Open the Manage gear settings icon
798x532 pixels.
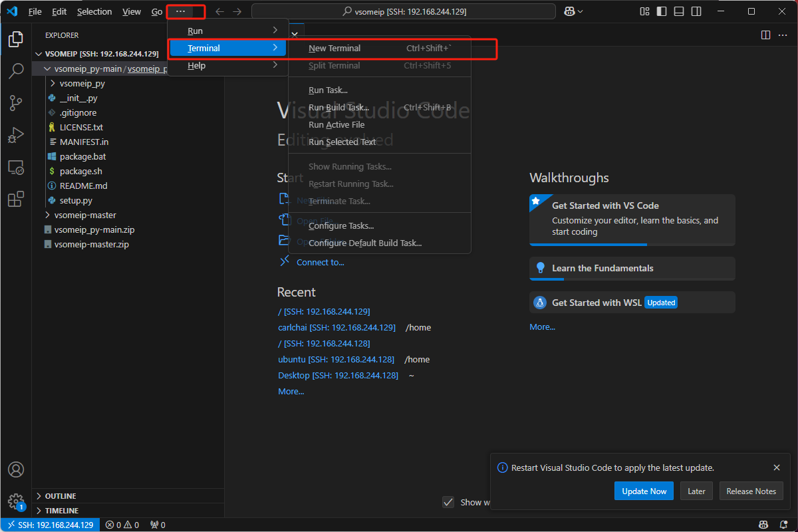pyautogui.click(x=16, y=501)
